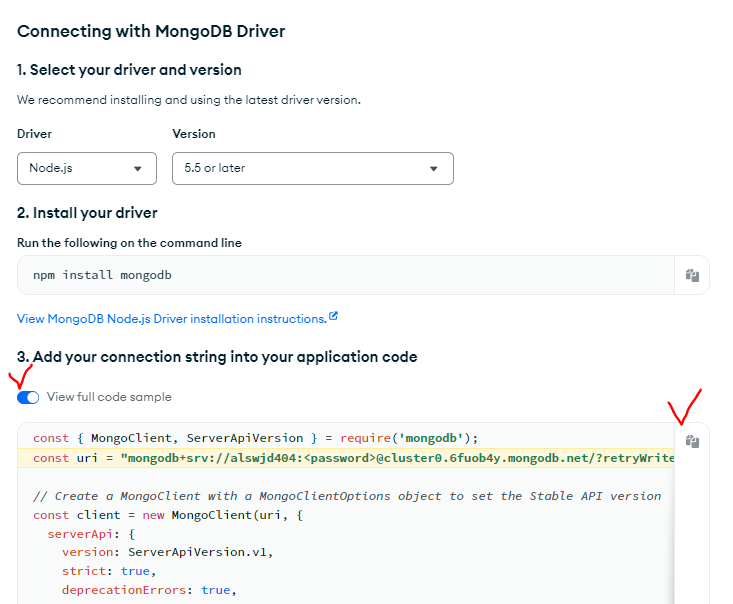Click the deprecationErrors: true code line
733x604 pixels.
point(149,590)
